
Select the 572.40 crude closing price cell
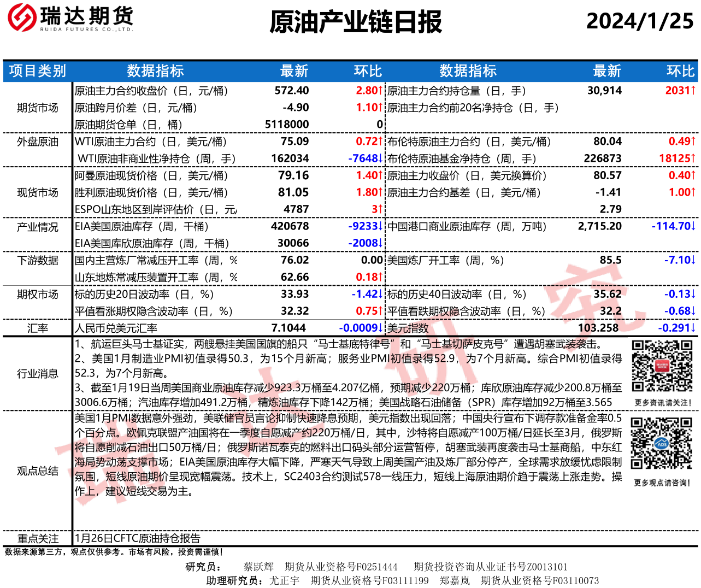[x=292, y=91]
